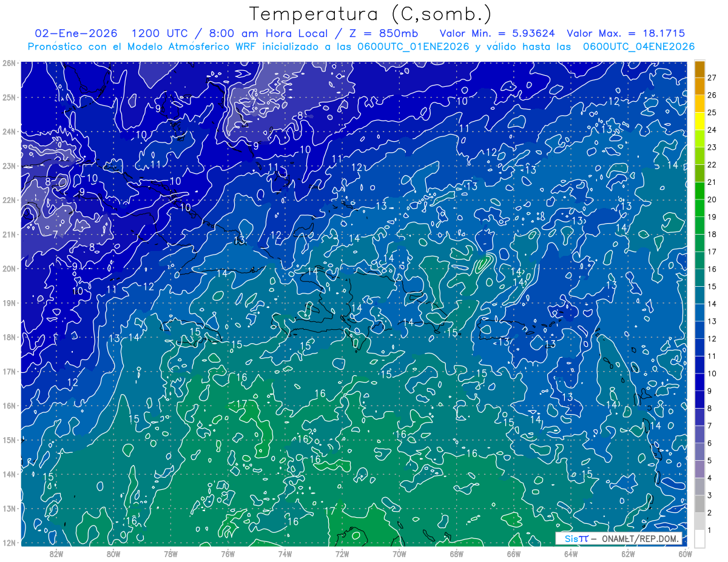Image resolution: width=728 pixels, height=562 pixels.
Task: Click the '60W' longitude axis label
Action: (x=684, y=554)
